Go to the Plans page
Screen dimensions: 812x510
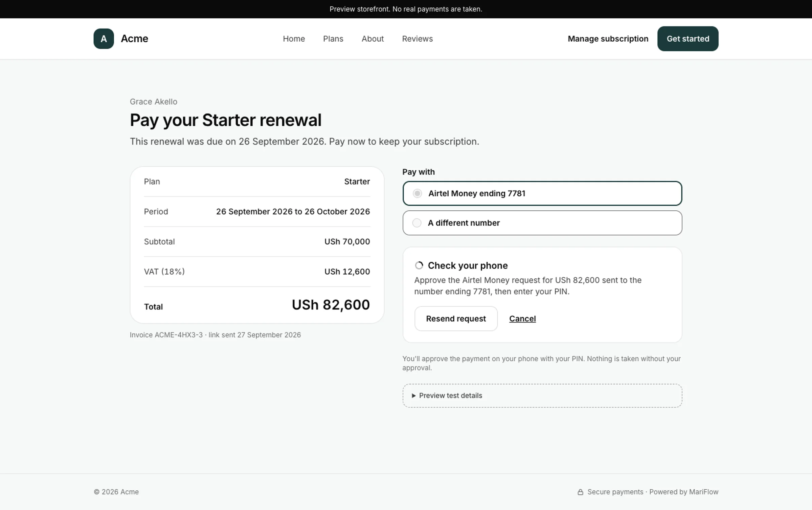[x=333, y=39]
